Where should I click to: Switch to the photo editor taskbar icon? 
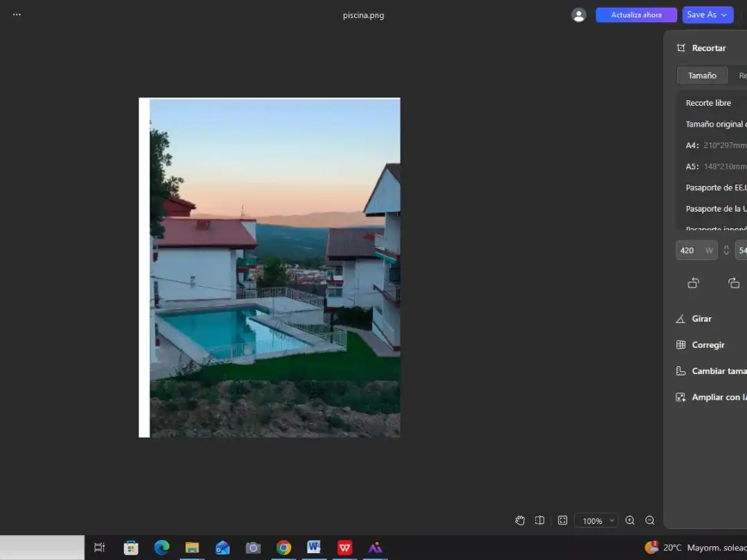click(x=375, y=548)
